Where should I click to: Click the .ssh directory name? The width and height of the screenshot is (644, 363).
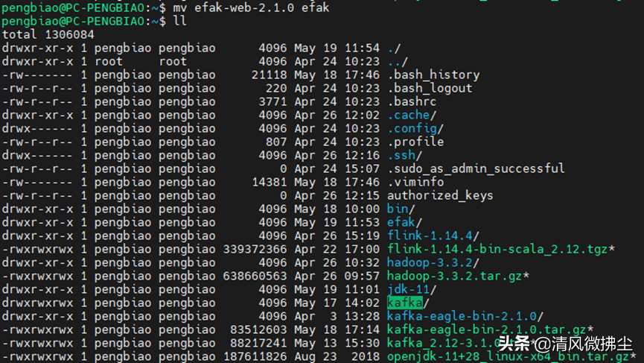tap(402, 155)
